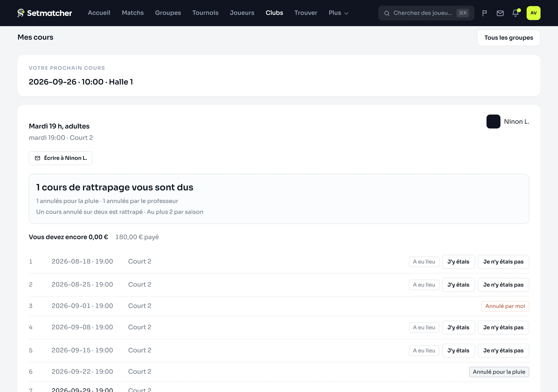Mark J'y étais for 2026-08-25 lesson
Viewport: 558px width, 392px height.
tap(458, 285)
